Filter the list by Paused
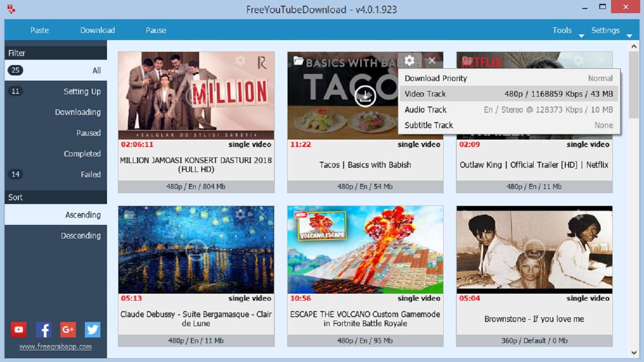Screen dimensions: 644x362 [56, 132]
